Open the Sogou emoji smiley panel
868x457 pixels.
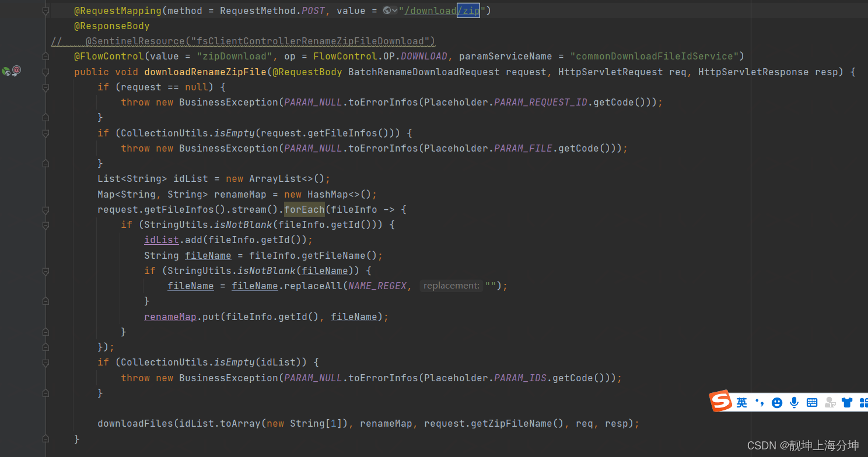777,402
